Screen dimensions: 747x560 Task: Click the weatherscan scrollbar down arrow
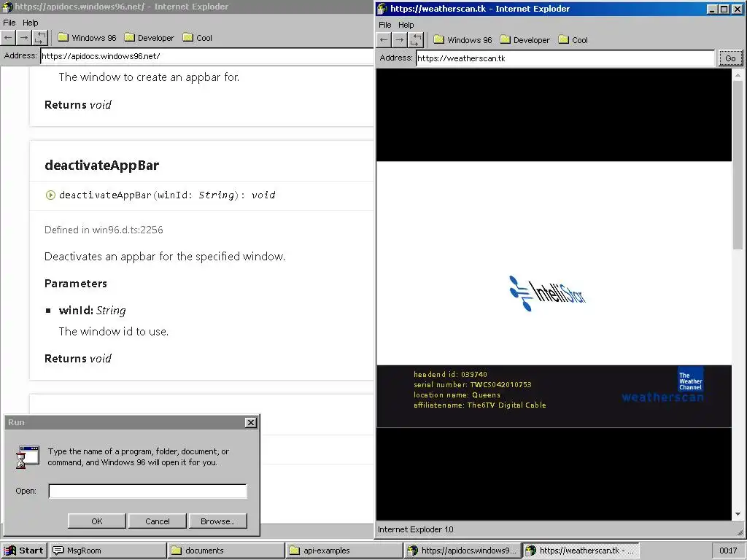click(x=738, y=514)
